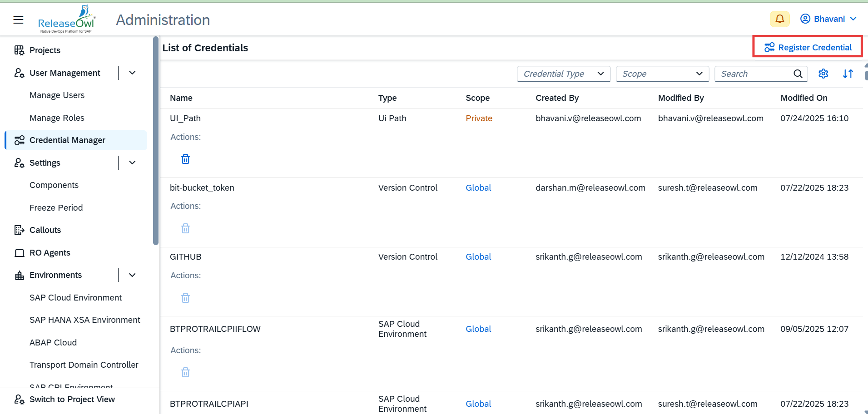Open the Credential Type dropdown
Viewport: 868px width, 414px height.
[563, 74]
